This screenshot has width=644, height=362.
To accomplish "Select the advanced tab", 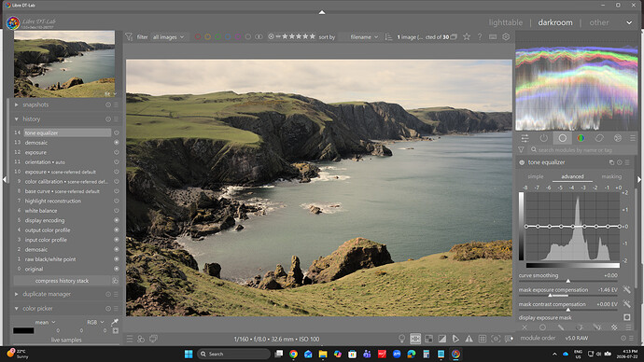I will tap(572, 176).
